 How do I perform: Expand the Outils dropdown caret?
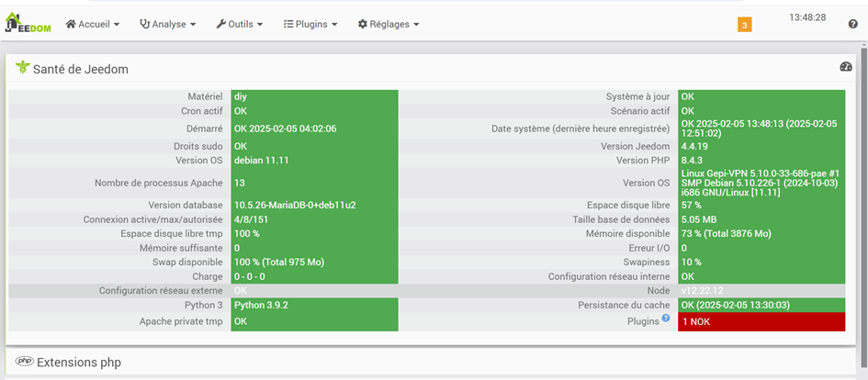coord(260,25)
